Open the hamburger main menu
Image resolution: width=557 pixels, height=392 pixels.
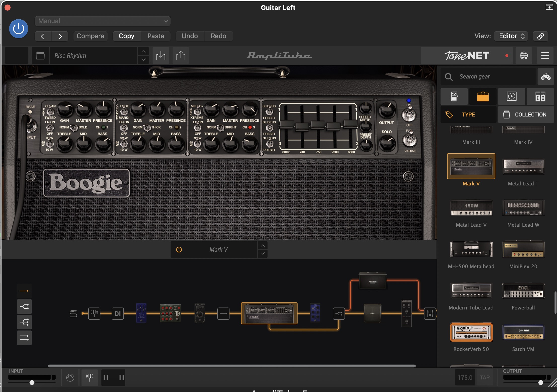point(545,56)
